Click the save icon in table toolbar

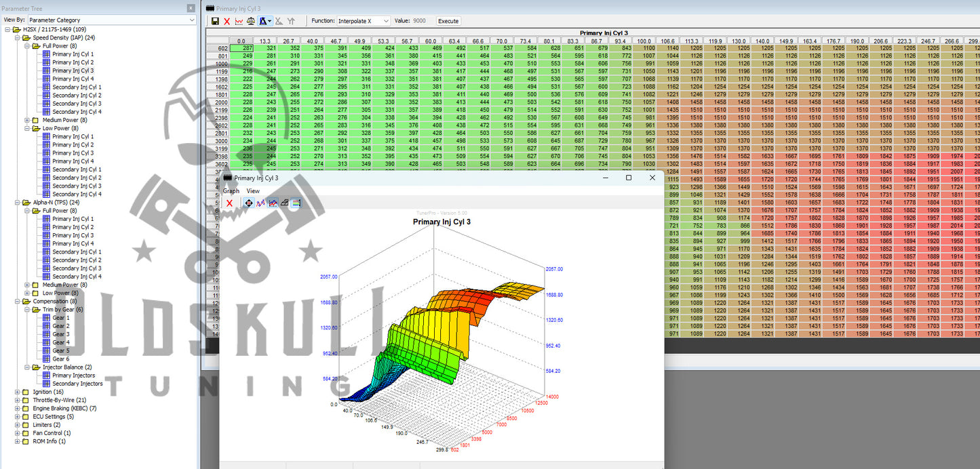tap(215, 22)
